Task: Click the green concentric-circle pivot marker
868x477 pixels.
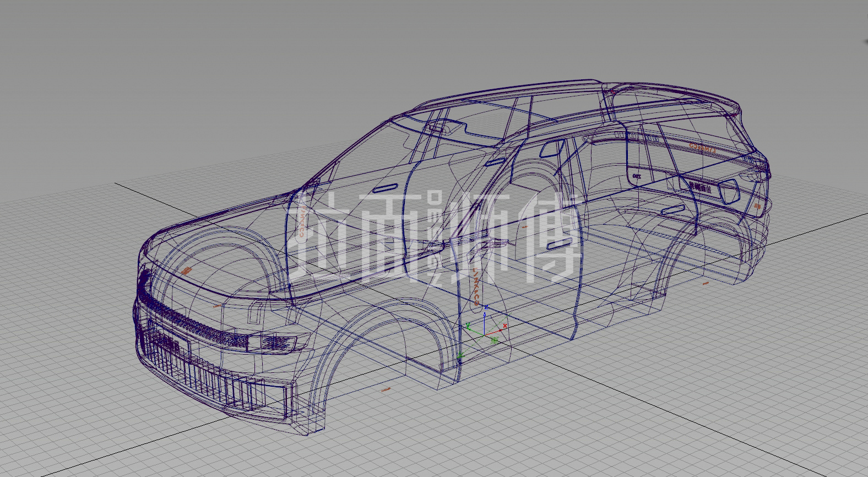Action: click(495, 340)
